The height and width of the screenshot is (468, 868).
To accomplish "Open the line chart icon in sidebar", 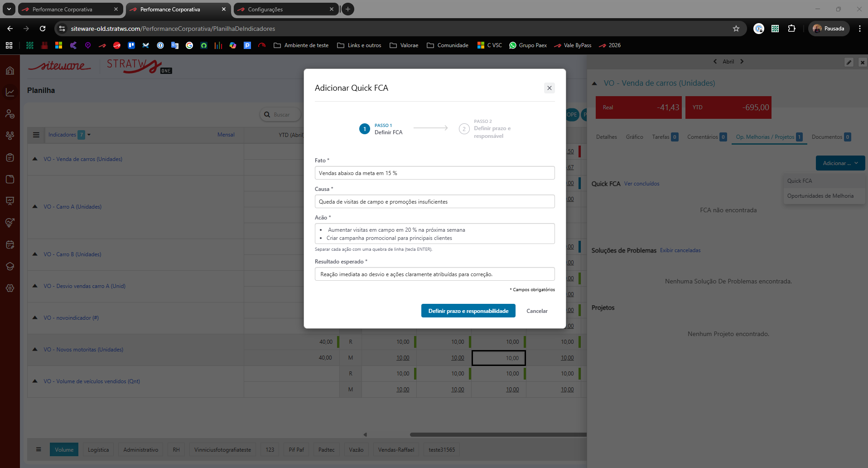I will pos(10,93).
